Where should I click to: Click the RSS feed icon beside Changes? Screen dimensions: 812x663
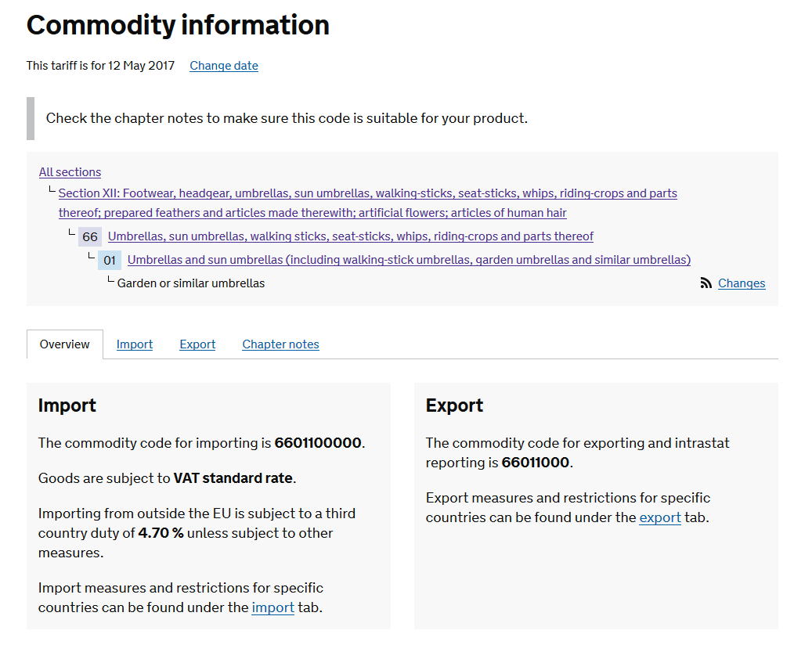(x=706, y=283)
